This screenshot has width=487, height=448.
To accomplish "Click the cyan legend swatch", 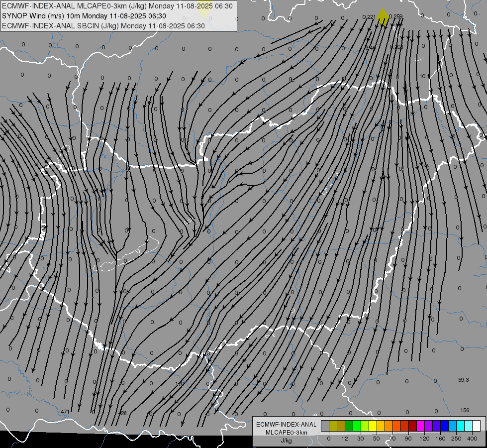I will pyautogui.click(x=461, y=426).
